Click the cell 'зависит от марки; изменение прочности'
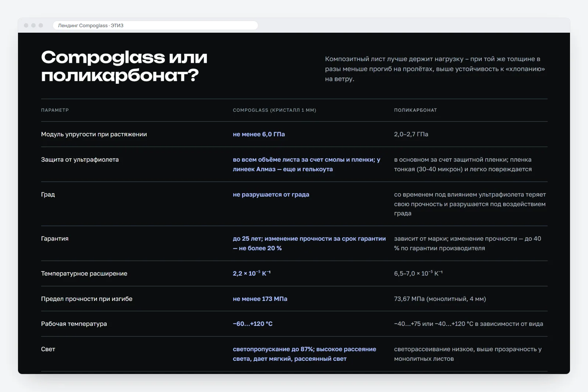The height and width of the screenshot is (392, 588). point(467,243)
